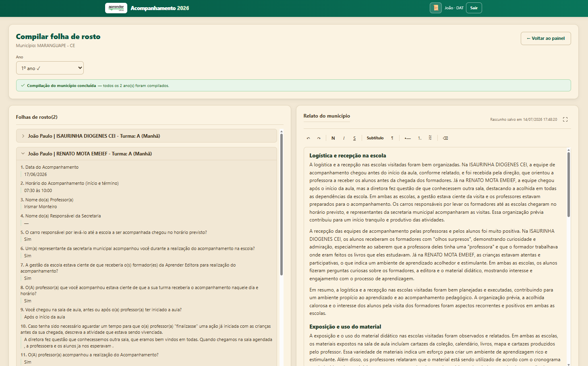The height and width of the screenshot is (366, 588).
Task: Click the time value 07:30 às 10:00
Action: click(x=38, y=190)
